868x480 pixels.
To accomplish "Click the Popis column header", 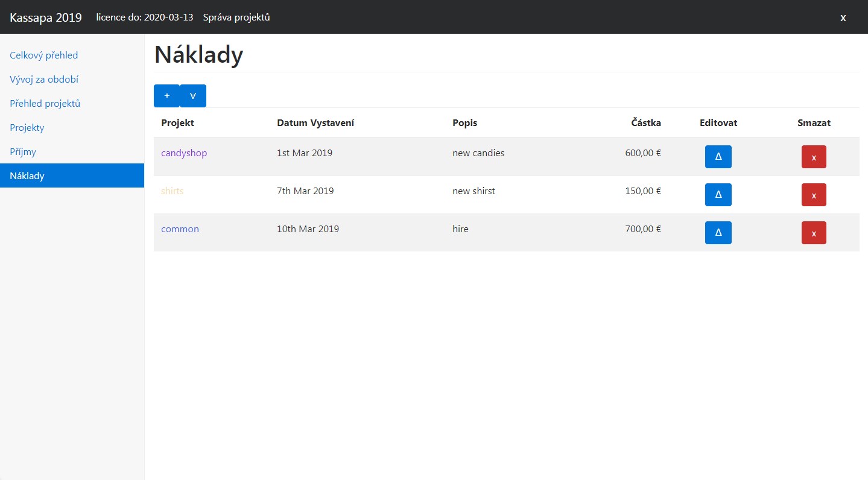I will [464, 123].
